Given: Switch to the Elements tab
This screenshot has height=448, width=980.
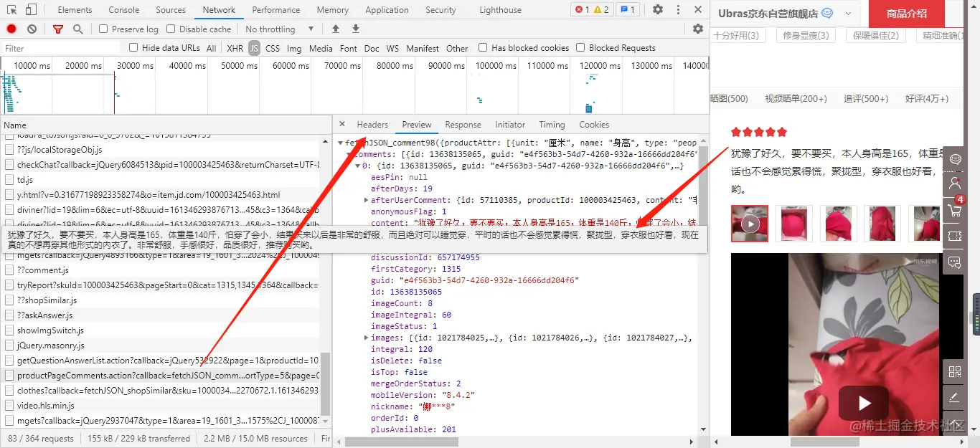Looking at the screenshot, I should (x=75, y=9).
